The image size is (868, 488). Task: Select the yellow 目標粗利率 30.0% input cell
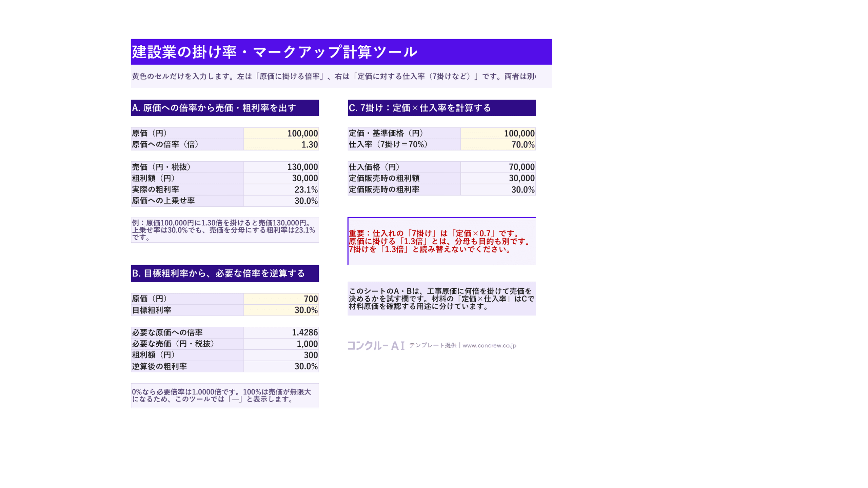coord(281,310)
